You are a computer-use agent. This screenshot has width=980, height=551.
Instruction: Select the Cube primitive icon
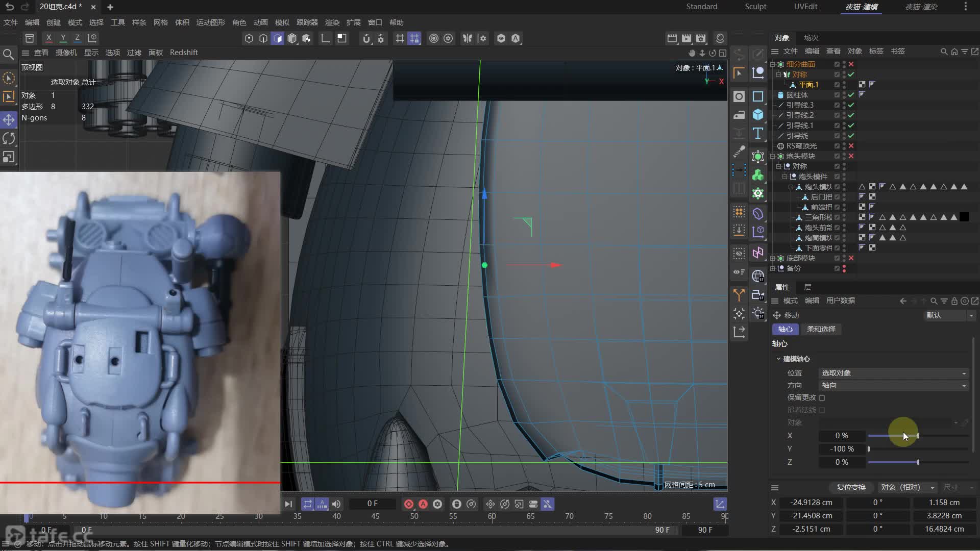pyautogui.click(x=758, y=115)
